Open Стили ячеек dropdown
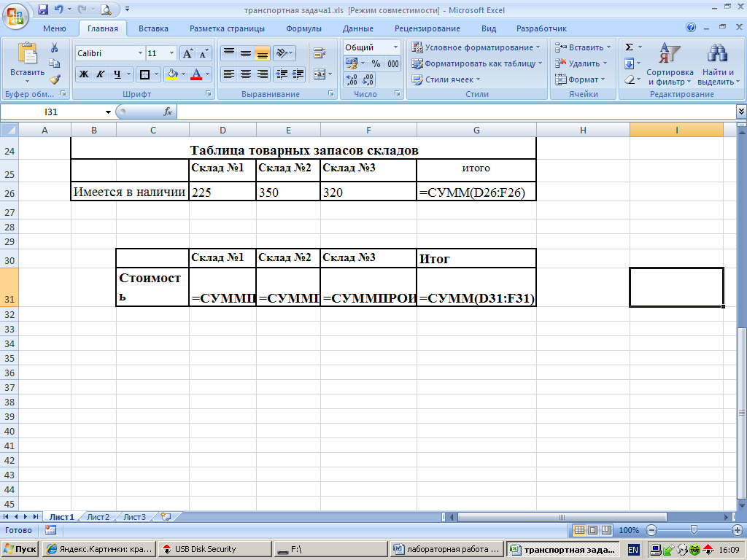 pyautogui.click(x=446, y=79)
